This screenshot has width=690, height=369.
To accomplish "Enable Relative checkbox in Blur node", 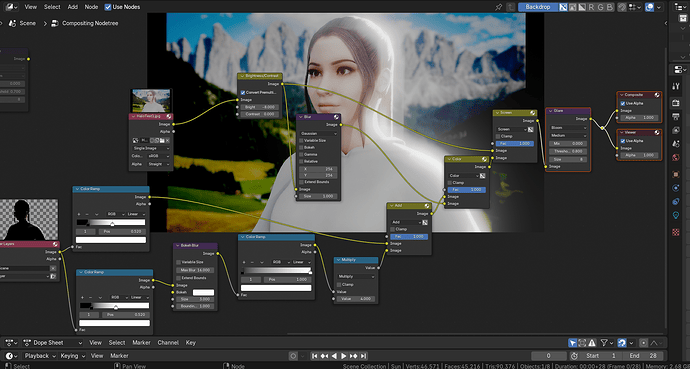I will click(x=301, y=161).
